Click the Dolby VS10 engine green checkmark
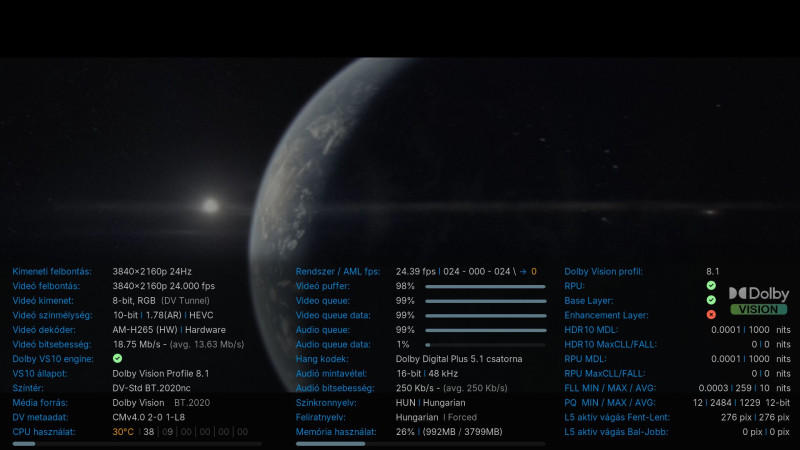 117,359
